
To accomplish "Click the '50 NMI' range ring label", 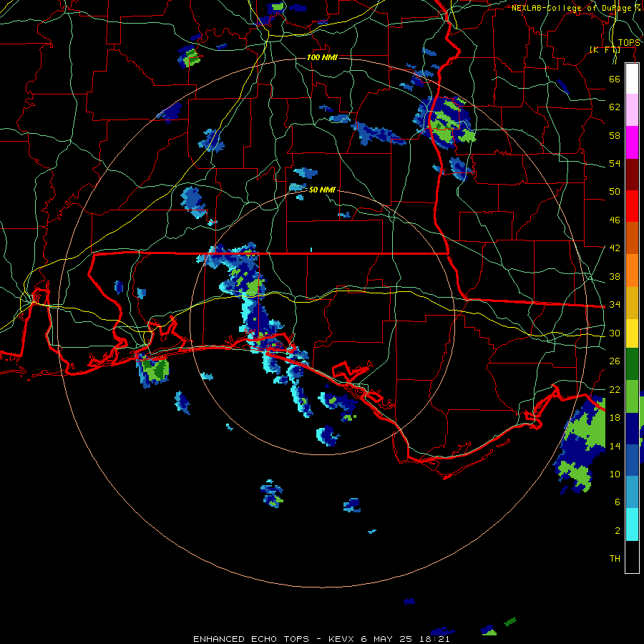I will pos(322,190).
